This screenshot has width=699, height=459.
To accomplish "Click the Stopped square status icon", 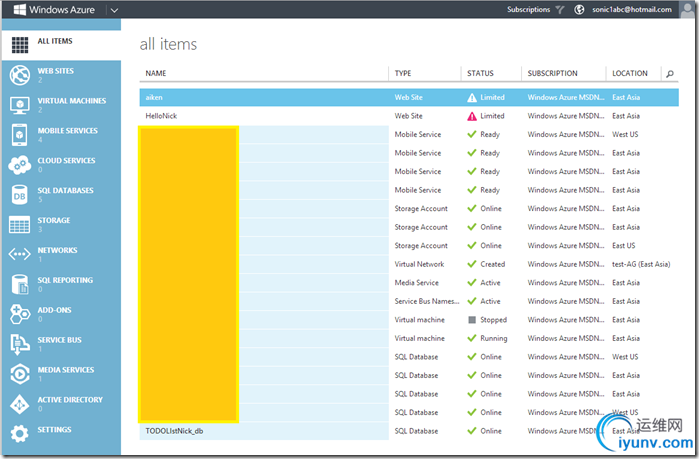I will click(472, 320).
